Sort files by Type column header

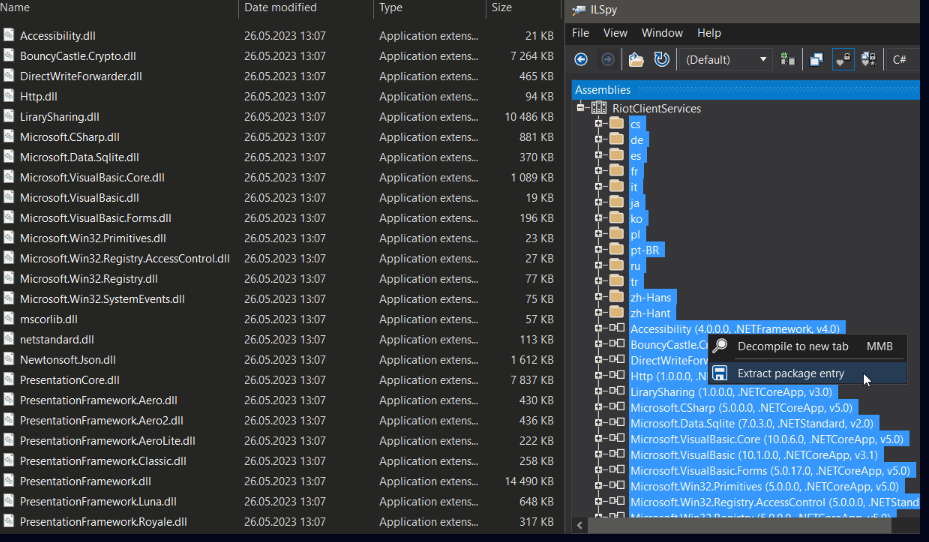[x=430, y=8]
